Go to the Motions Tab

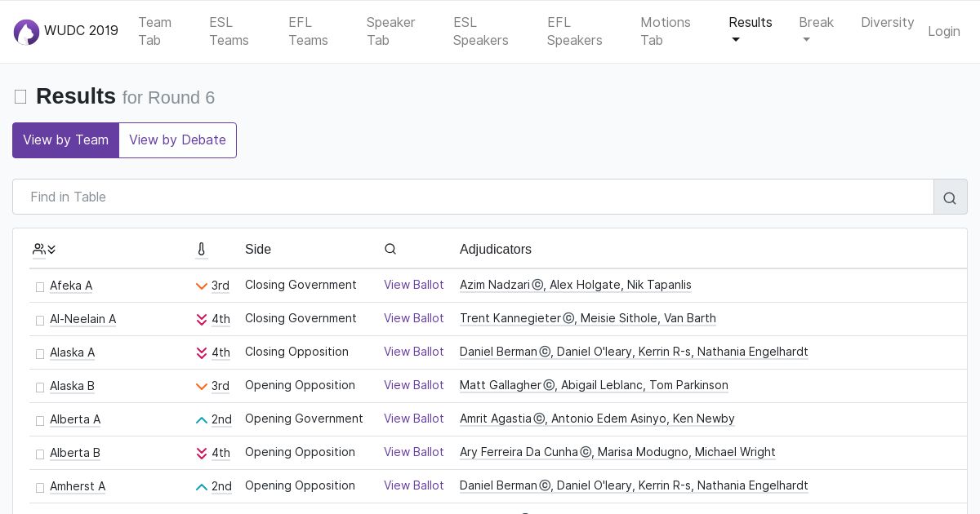pos(665,31)
